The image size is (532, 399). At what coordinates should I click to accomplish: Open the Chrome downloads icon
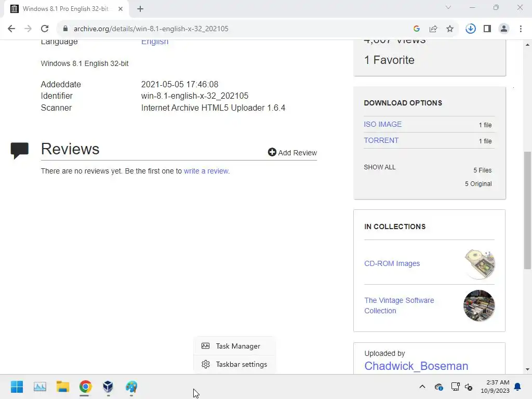coord(471,29)
